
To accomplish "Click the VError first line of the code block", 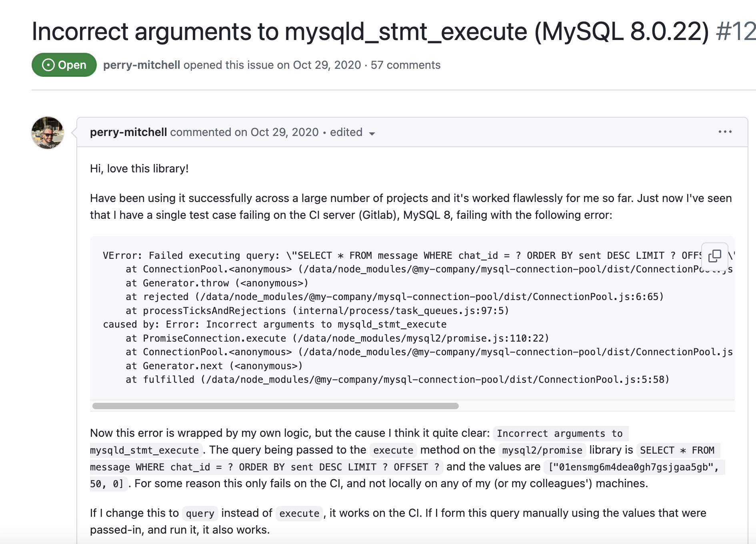I will point(402,256).
